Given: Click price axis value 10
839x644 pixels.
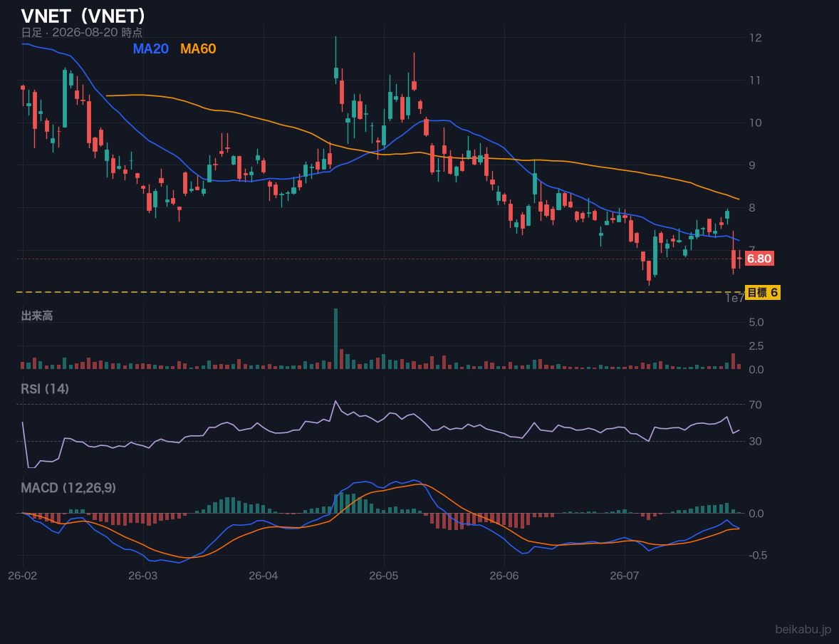Looking at the screenshot, I should click(x=756, y=123).
